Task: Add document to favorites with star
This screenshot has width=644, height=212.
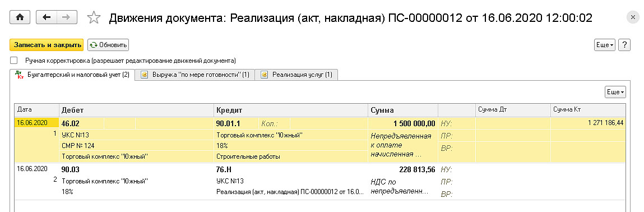Action: pyautogui.click(x=94, y=17)
